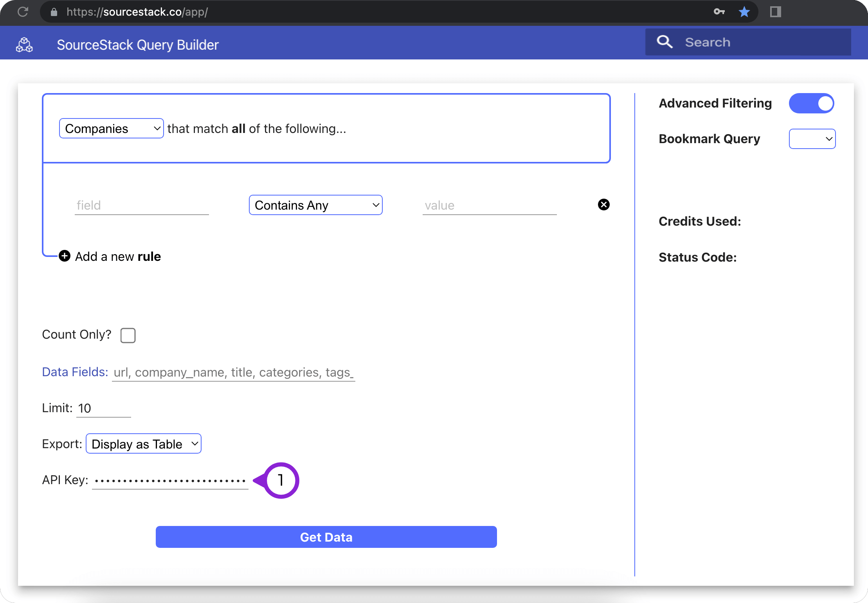Enable the Count Only checkbox
Screen dimensions: 868x603
coord(128,335)
